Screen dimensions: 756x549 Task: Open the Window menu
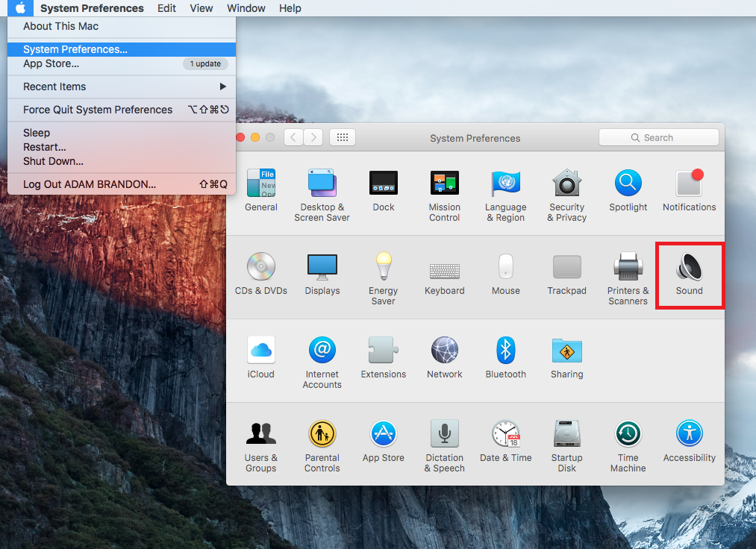pos(246,8)
